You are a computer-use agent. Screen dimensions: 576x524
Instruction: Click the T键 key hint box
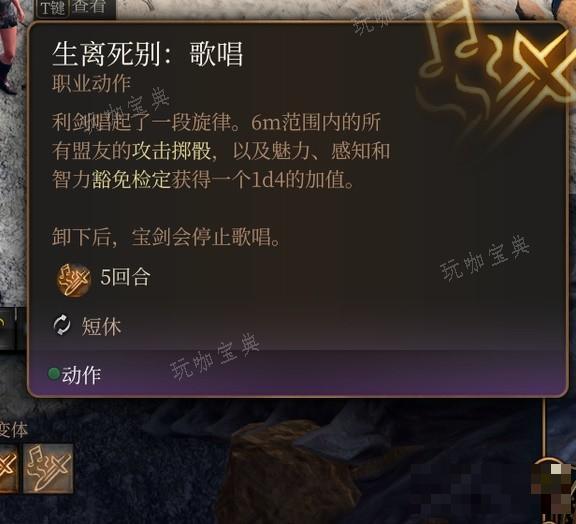[53, 8]
